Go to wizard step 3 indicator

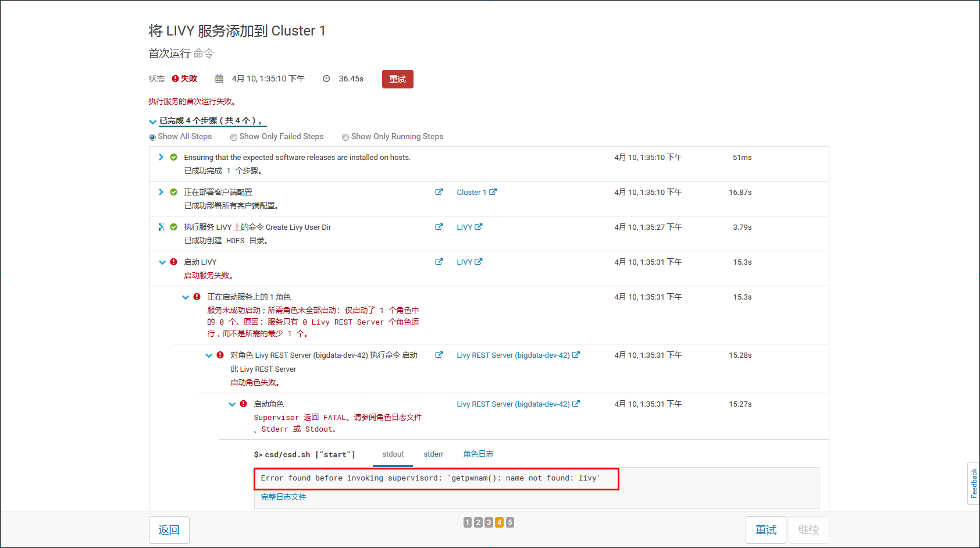489,522
